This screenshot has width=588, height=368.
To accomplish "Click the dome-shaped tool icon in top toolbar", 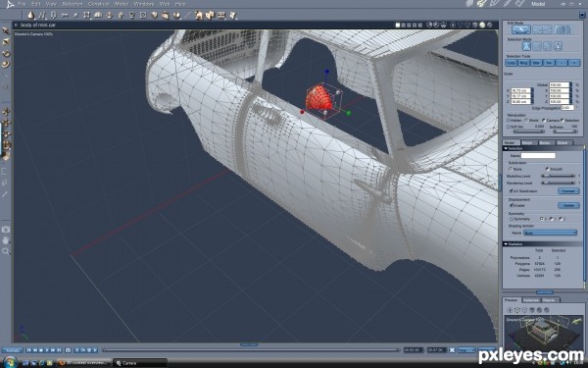I will click(98, 15).
